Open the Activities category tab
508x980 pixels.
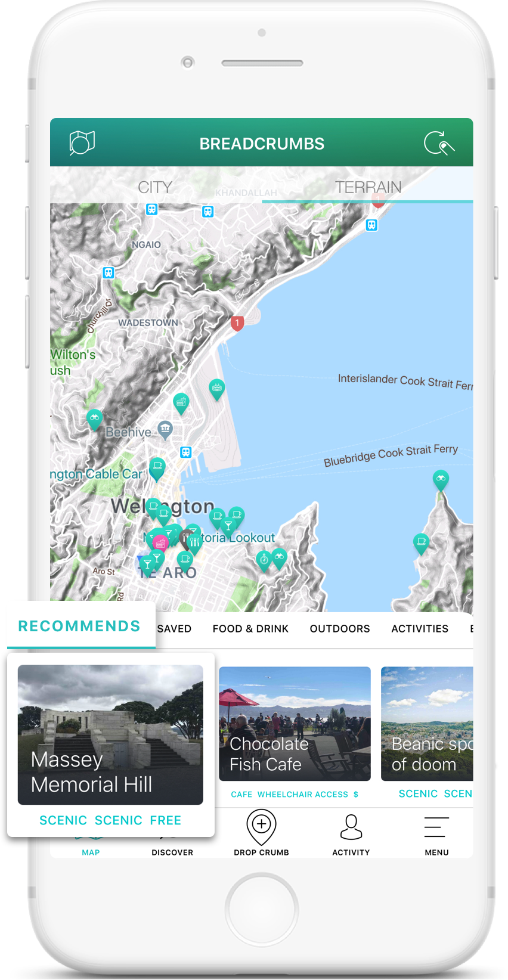point(420,629)
